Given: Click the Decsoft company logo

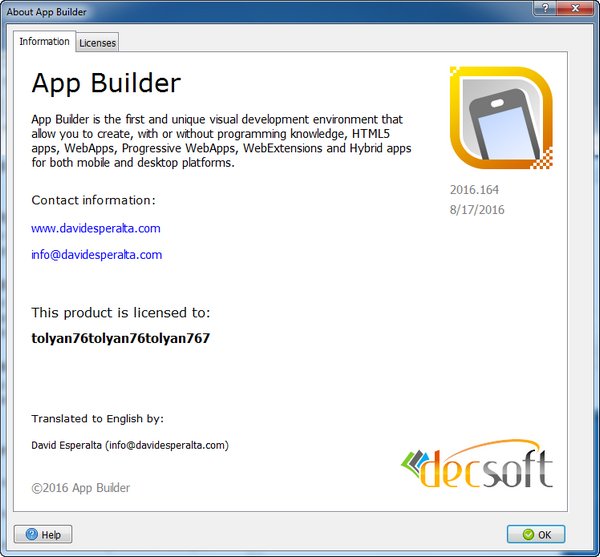Looking at the screenshot, I should 477,464.
